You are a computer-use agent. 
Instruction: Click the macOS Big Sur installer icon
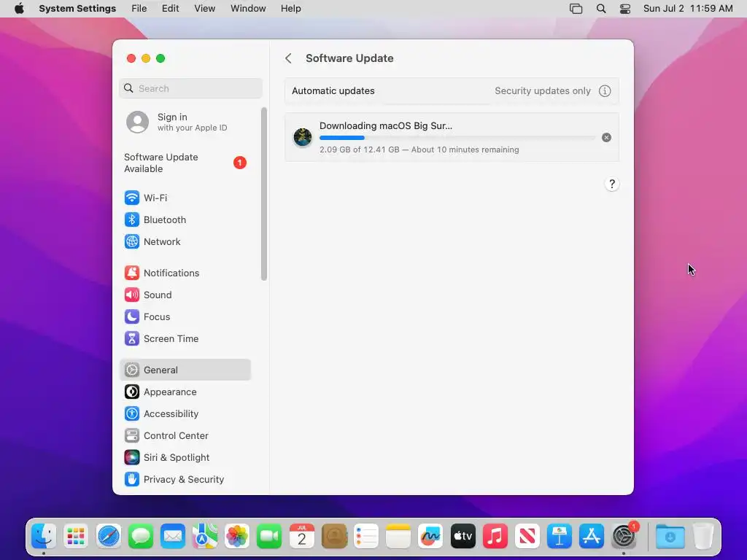coord(303,137)
